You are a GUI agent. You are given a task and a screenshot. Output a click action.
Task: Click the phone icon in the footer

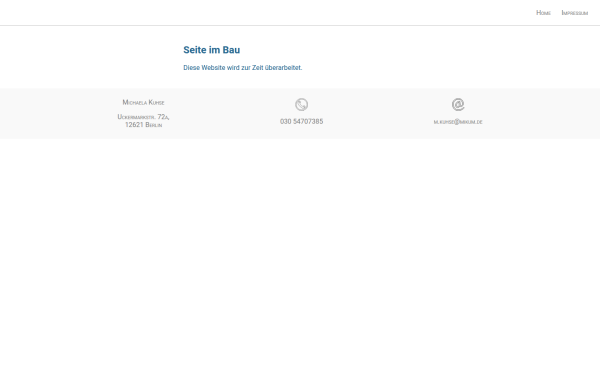302,104
